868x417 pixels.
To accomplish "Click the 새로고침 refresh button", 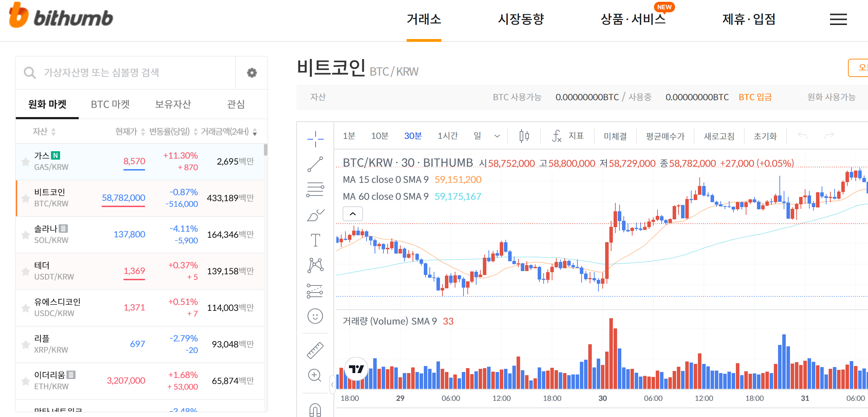I will pos(719,136).
